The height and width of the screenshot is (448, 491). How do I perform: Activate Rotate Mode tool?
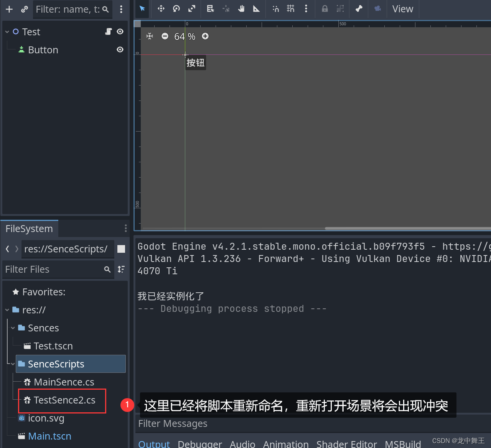(x=176, y=9)
